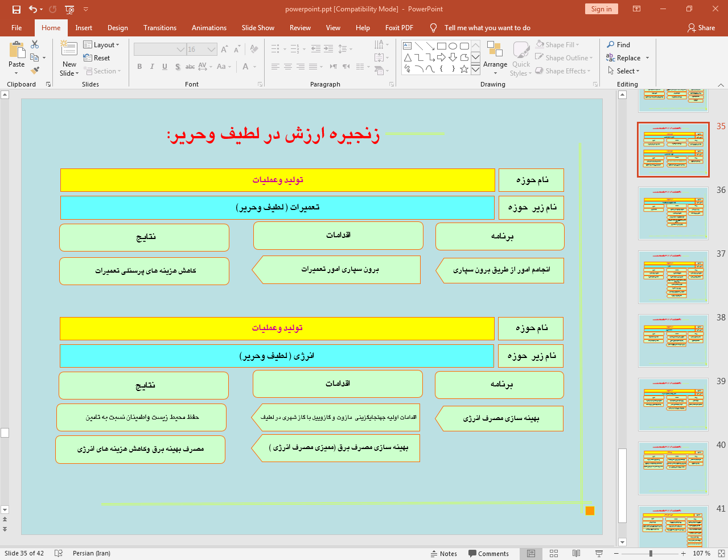Viewport: 728px width, 560px height.
Task: Click the Find tool
Action: [x=618, y=44]
